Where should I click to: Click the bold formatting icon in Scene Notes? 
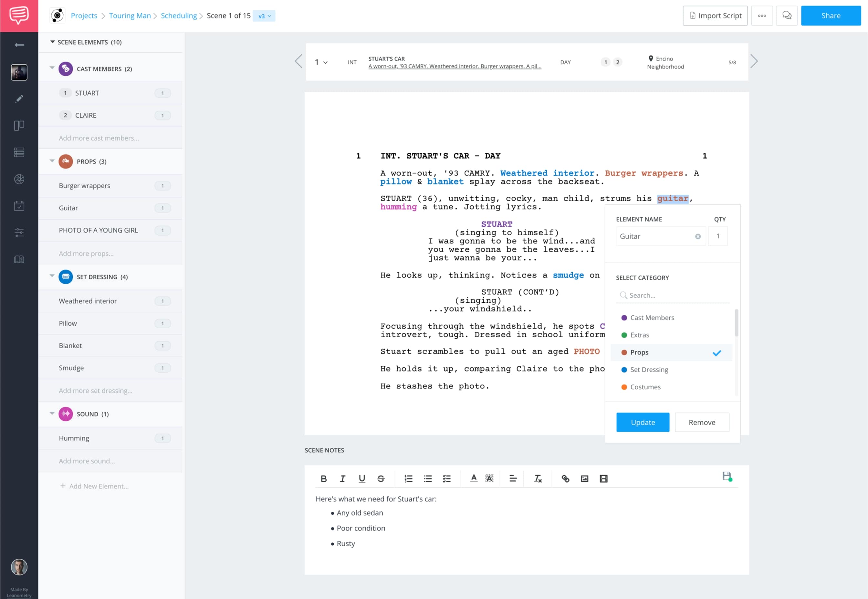pos(323,478)
